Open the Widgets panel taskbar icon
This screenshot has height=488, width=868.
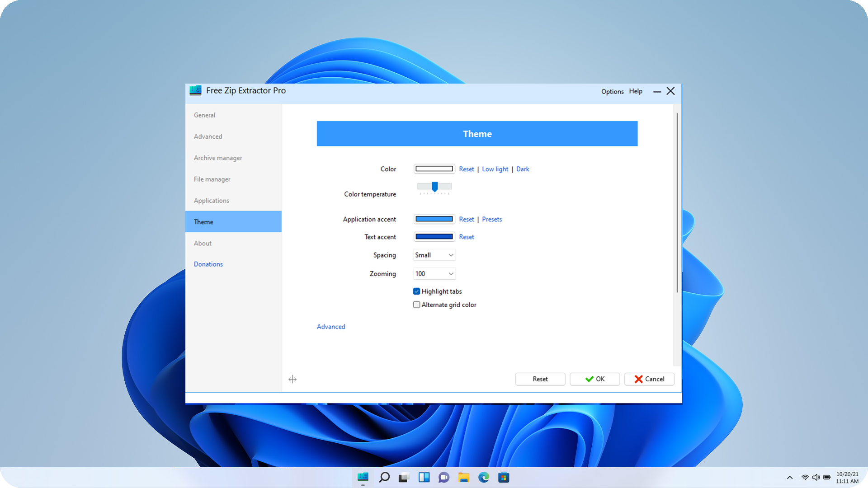[x=424, y=477]
